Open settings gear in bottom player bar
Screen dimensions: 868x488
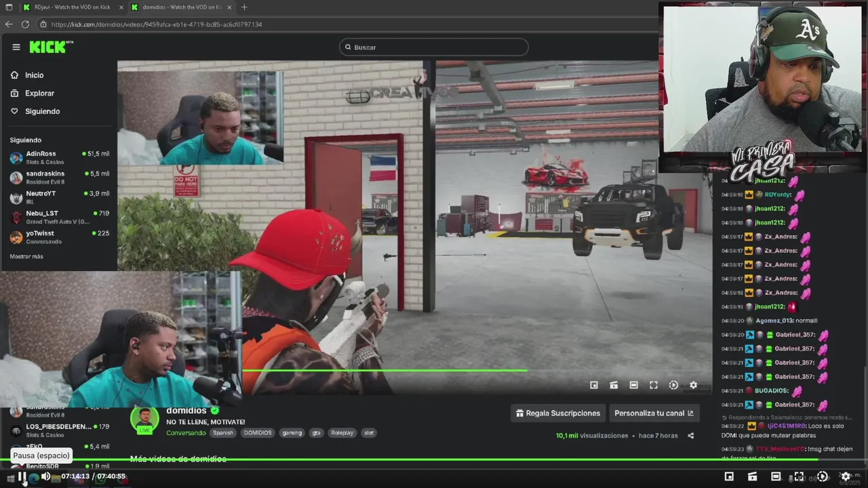[x=846, y=476]
